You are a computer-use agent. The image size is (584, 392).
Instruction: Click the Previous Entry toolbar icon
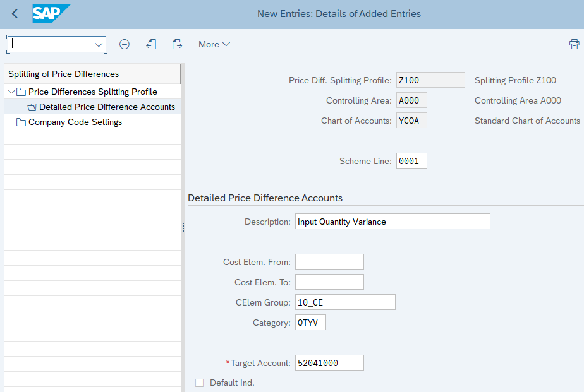click(x=151, y=44)
